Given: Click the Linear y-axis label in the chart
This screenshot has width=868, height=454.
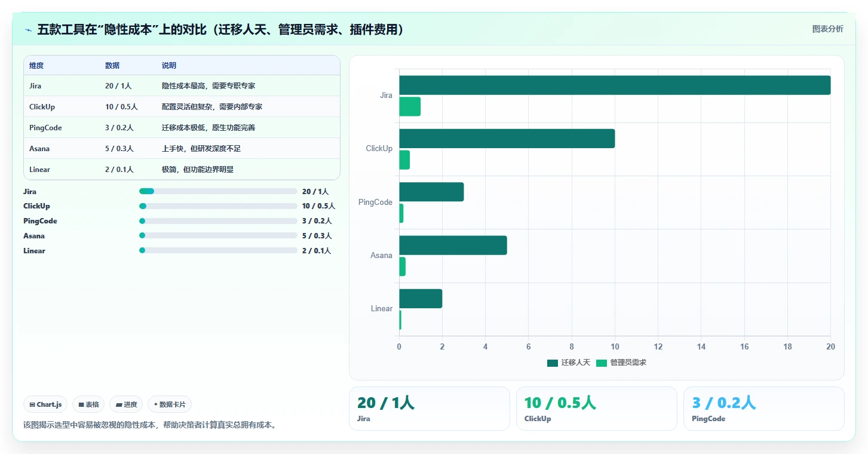Looking at the screenshot, I should 382,309.
